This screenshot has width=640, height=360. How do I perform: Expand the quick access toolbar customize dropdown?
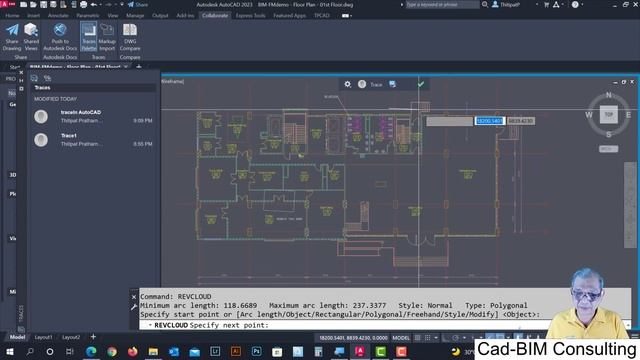(122, 4)
